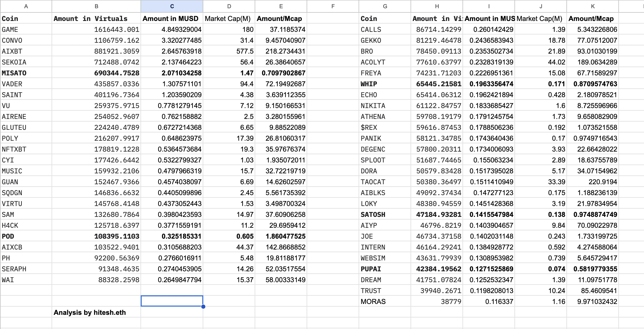The height and width of the screenshot is (329, 644).
Task: Click the fill handle of the selected cell
Action: [203, 306]
